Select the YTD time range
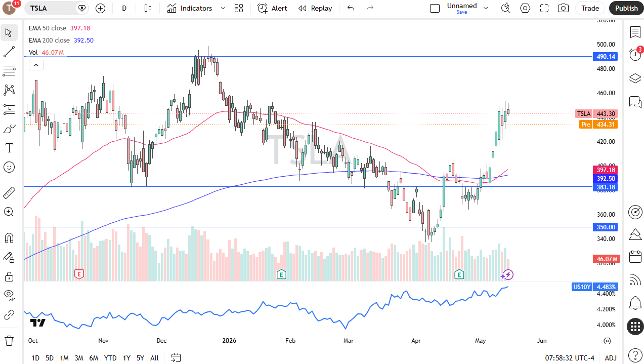 point(110,358)
